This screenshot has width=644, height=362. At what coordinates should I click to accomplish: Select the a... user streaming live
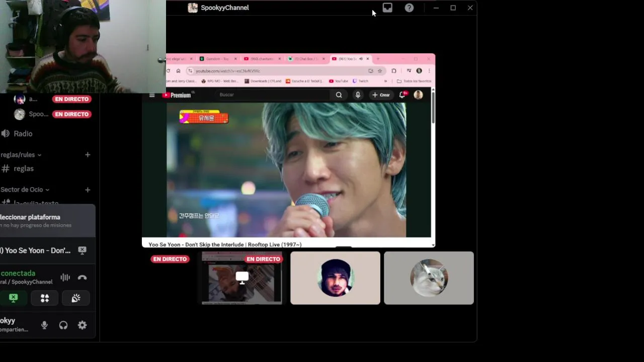coord(53,99)
